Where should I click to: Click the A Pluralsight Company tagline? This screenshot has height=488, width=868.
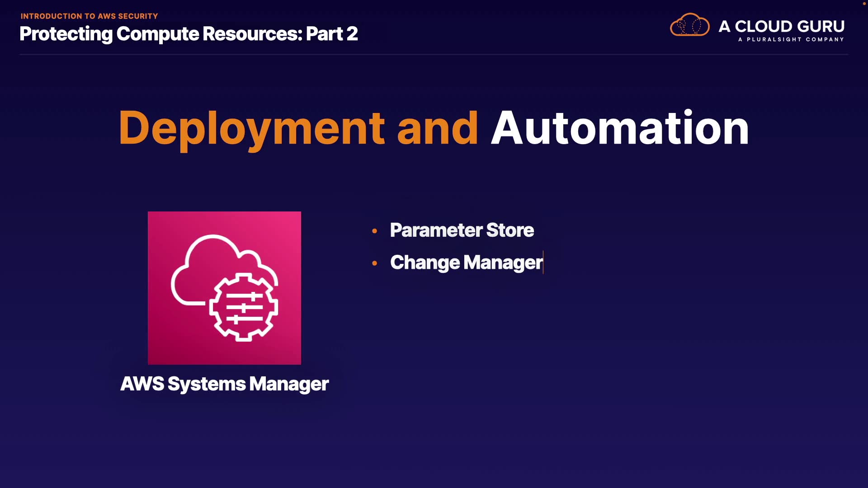[791, 40]
